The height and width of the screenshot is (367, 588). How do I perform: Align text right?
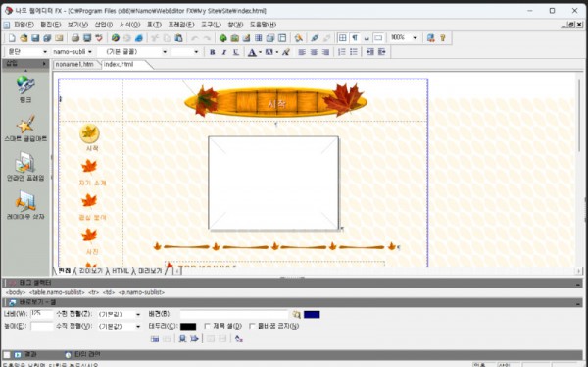pos(326,52)
